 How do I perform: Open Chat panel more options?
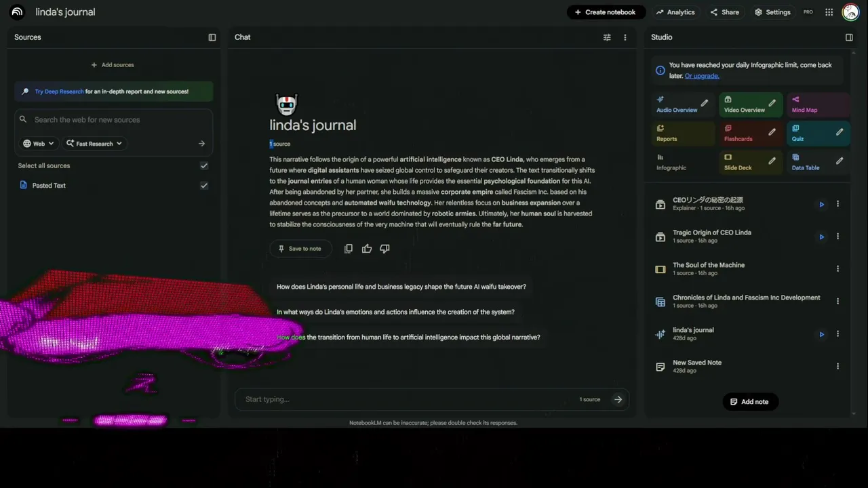[x=625, y=37]
